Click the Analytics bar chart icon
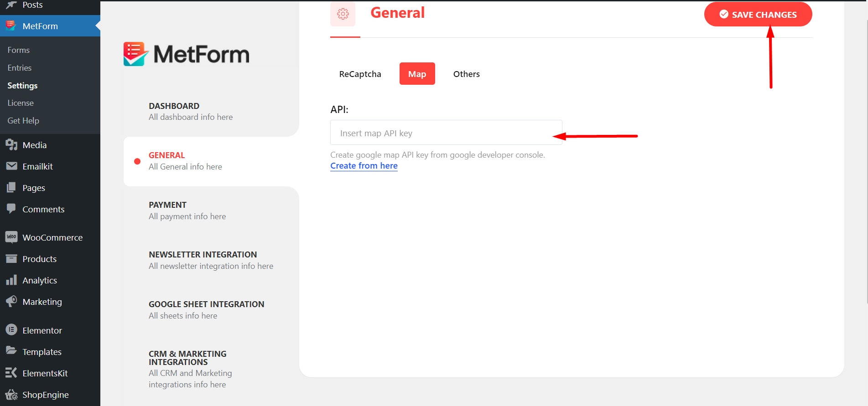The image size is (868, 406). 11,280
